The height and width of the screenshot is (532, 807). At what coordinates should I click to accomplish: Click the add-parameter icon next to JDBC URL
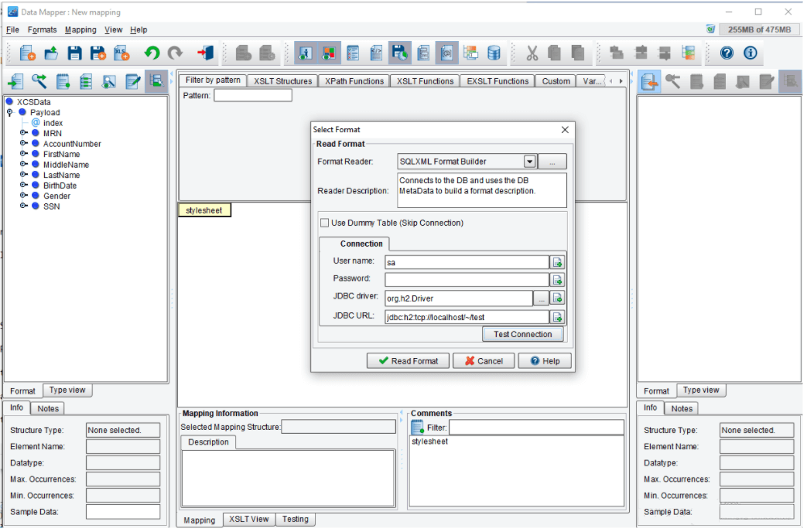pyautogui.click(x=557, y=318)
